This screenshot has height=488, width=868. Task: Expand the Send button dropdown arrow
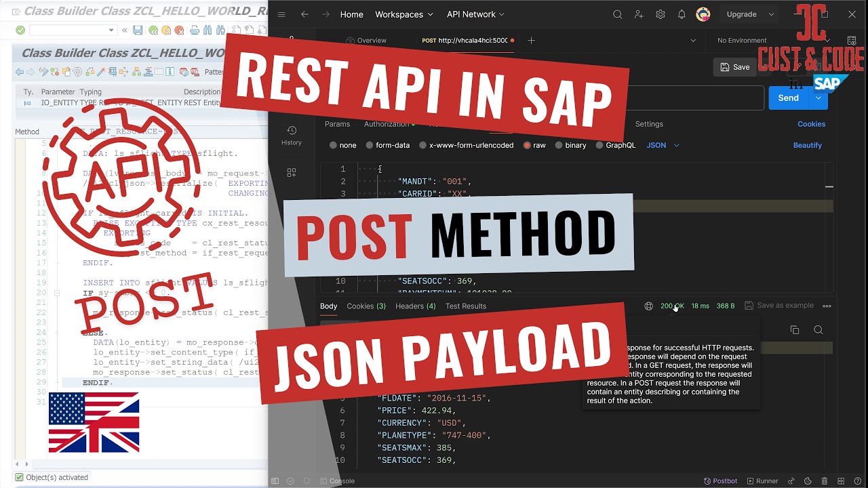[x=818, y=98]
